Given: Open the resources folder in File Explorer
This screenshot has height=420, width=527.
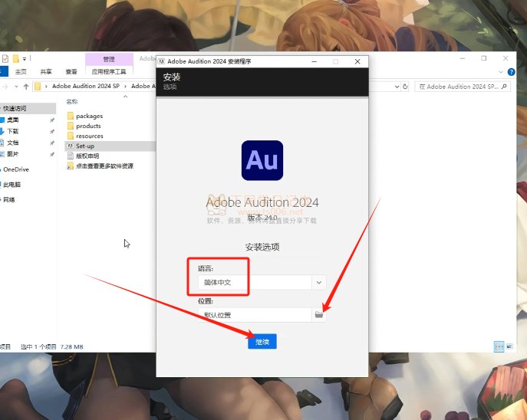Looking at the screenshot, I should [x=90, y=136].
